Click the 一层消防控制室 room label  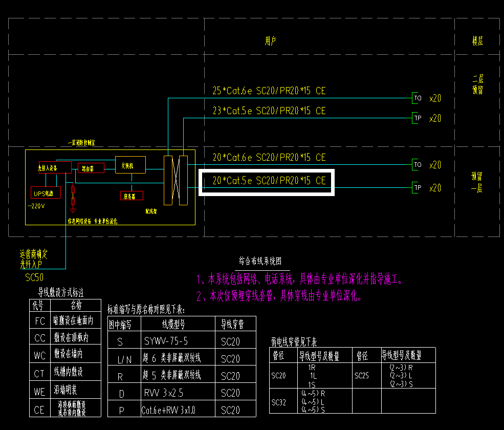[81, 142]
